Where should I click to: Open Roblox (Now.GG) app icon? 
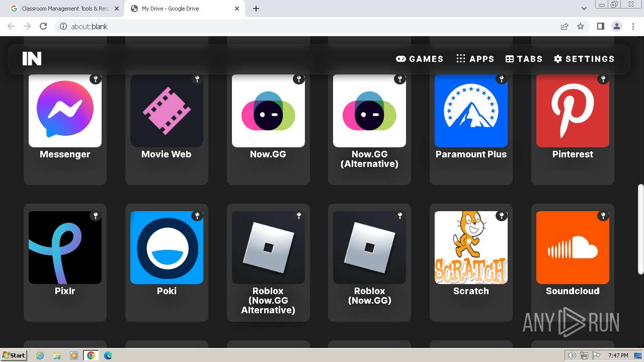tap(369, 247)
